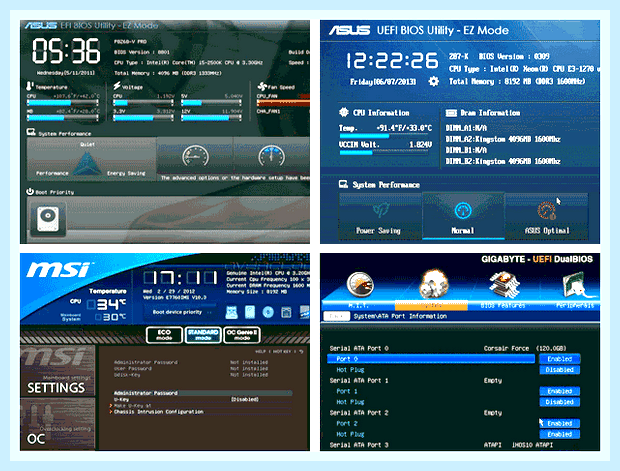
Task: Enable MSI ECO mode
Action: (x=164, y=335)
